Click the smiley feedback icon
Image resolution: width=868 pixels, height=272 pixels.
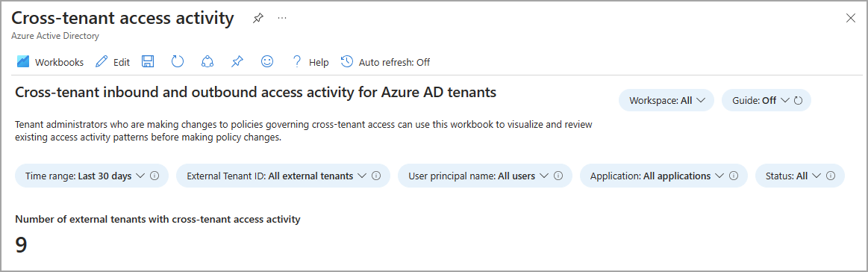pyautogui.click(x=267, y=61)
